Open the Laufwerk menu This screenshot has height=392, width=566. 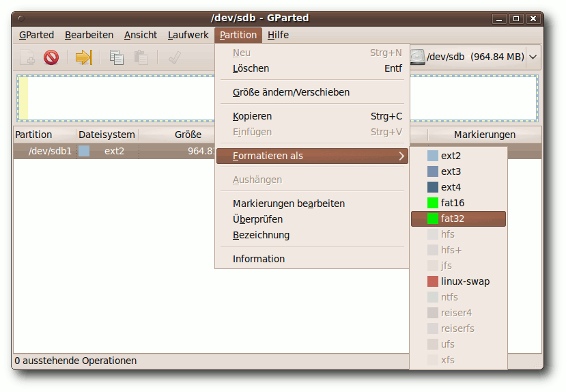[188, 35]
